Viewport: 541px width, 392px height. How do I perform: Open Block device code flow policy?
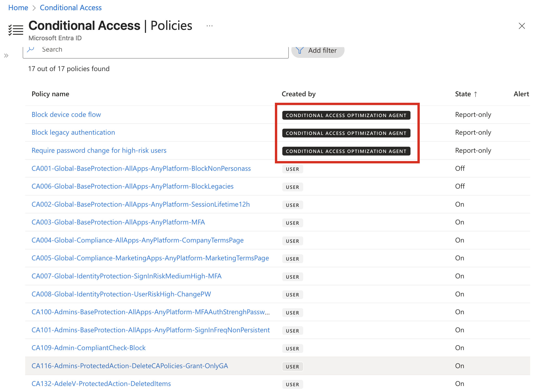pyautogui.click(x=66, y=115)
